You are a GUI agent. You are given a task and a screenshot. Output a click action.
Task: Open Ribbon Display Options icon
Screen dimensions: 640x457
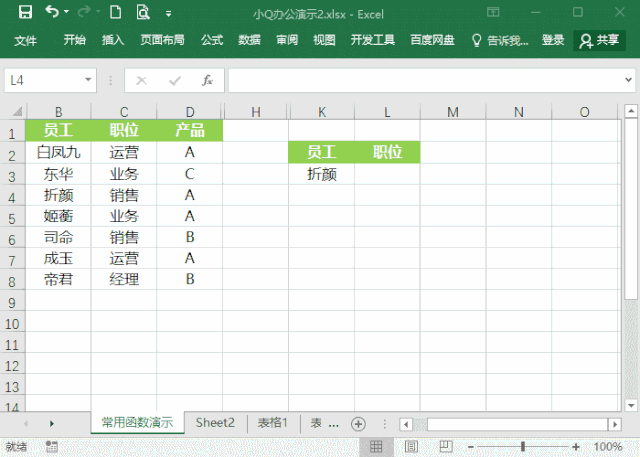(493, 12)
